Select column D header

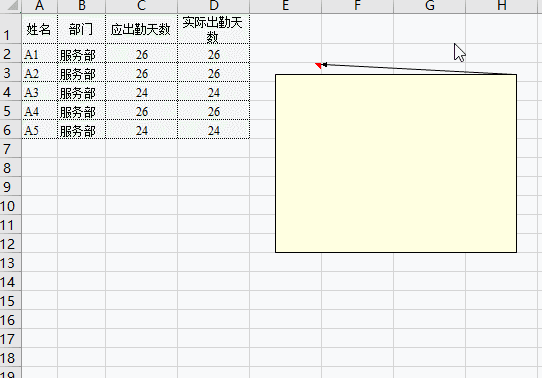coord(214,6)
